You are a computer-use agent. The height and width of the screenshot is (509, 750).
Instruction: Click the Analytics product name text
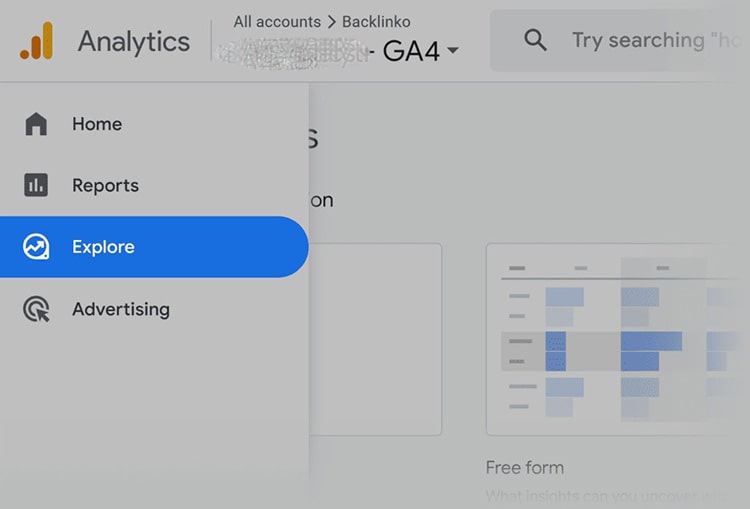[x=134, y=42]
